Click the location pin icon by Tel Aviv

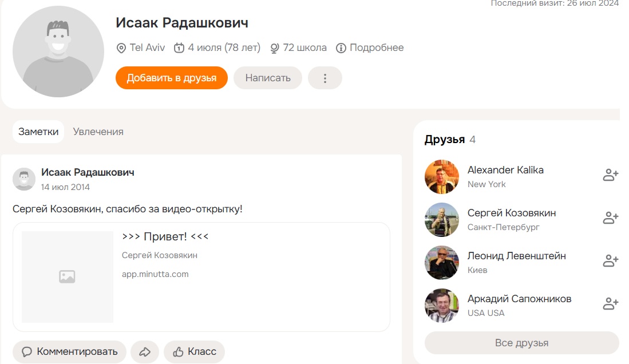[x=121, y=48]
